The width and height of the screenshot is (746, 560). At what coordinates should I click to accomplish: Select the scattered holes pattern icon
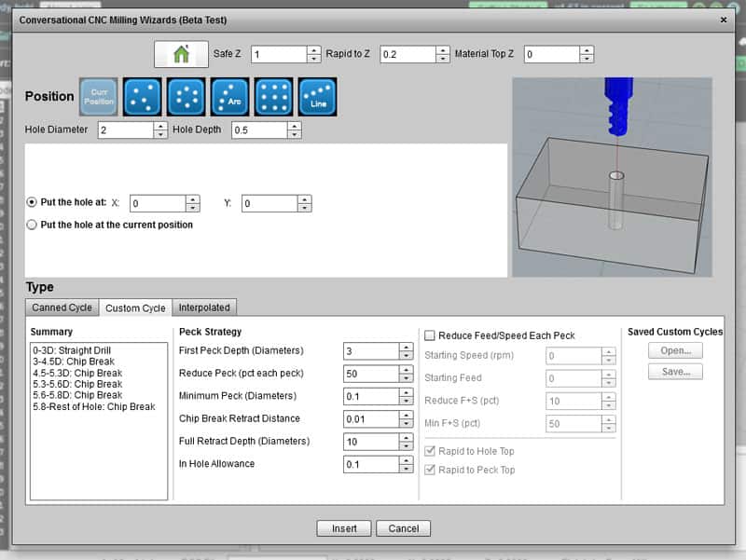point(140,96)
